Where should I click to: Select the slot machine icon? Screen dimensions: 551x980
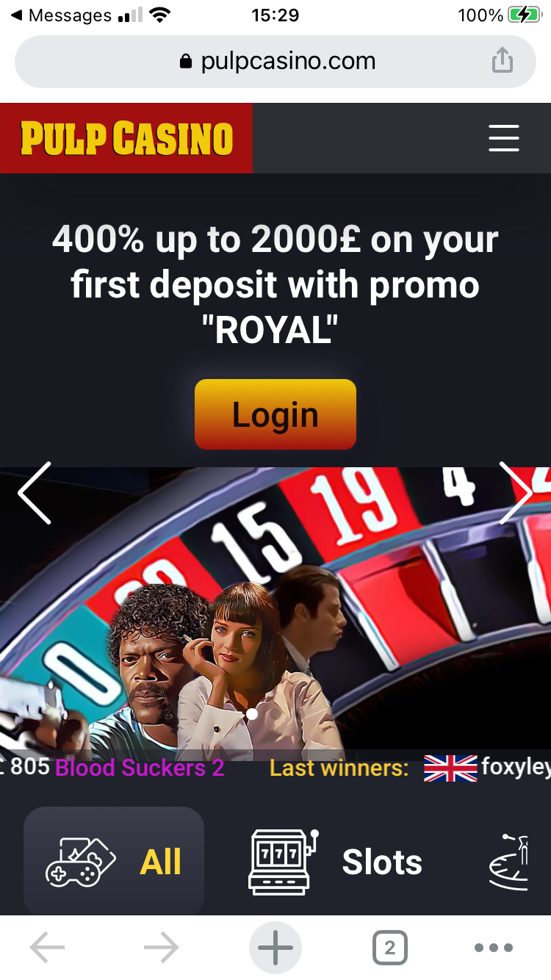coord(284,862)
